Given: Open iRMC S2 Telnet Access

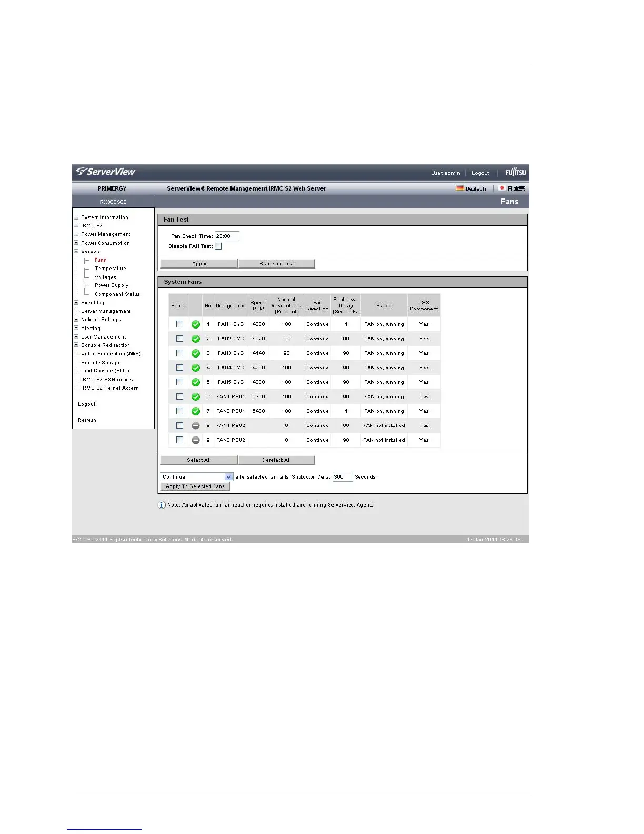Looking at the screenshot, I should 109,388.
